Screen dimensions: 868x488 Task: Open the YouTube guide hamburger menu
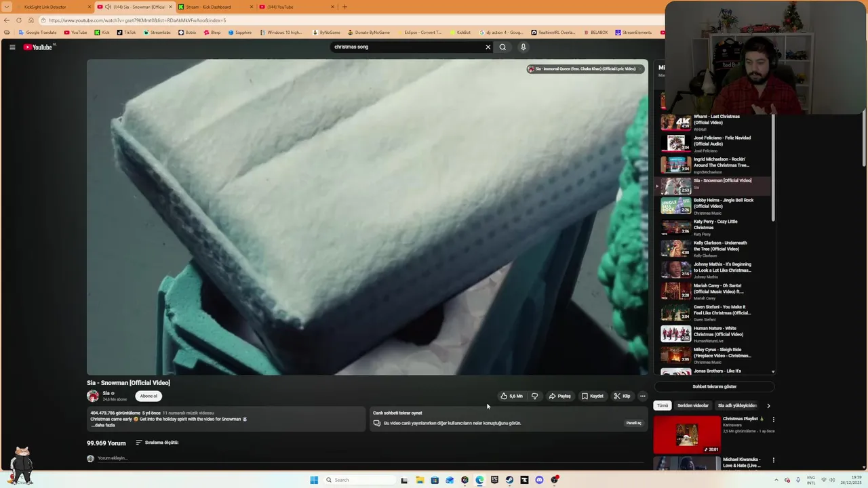coord(12,47)
